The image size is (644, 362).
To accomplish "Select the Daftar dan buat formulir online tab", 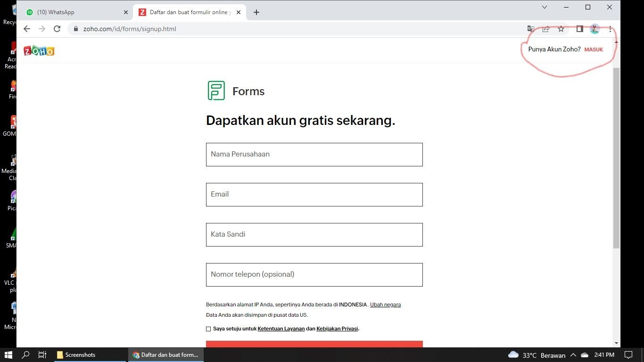I will coord(190,12).
